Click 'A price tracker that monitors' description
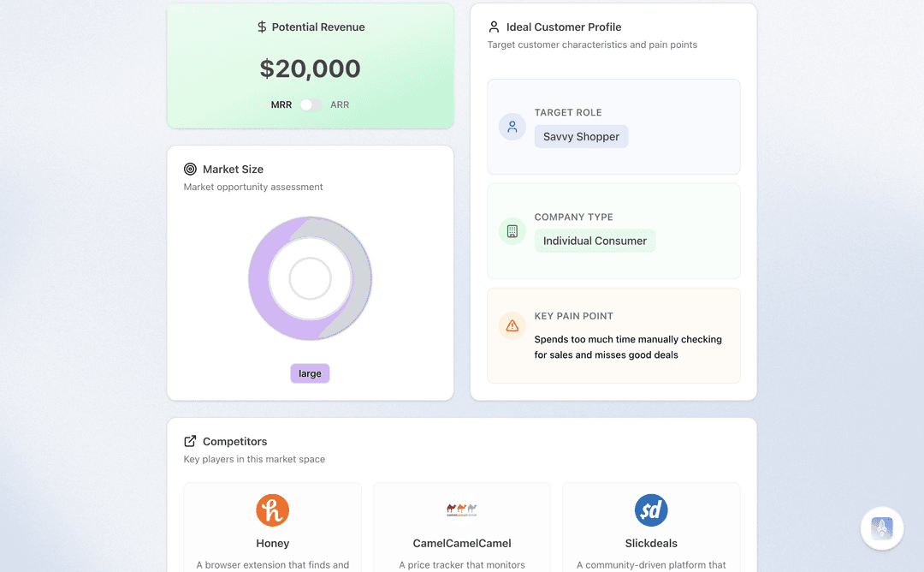The width and height of the screenshot is (924, 572). tap(461, 565)
